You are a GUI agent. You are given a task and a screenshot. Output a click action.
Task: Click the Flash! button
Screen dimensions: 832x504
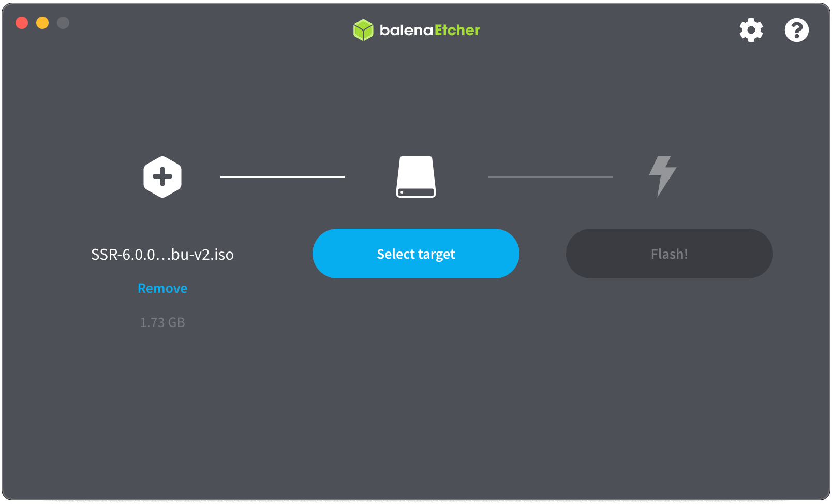(670, 254)
